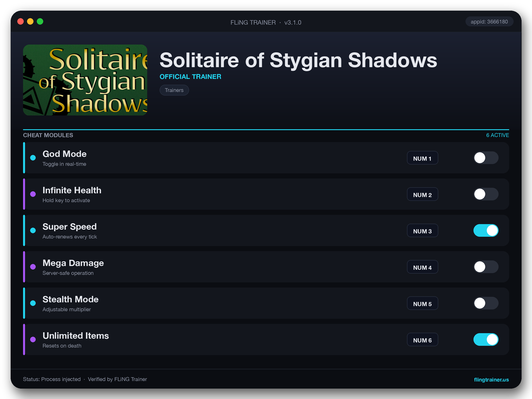
Task: Click 'Status: Process injected' in footer
Action: point(52,379)
